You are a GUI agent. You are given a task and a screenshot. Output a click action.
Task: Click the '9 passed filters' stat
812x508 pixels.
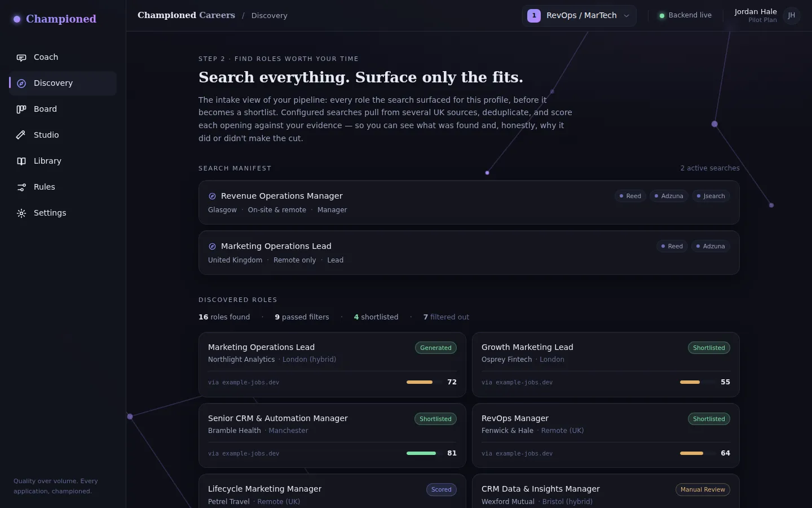point(302,317)
